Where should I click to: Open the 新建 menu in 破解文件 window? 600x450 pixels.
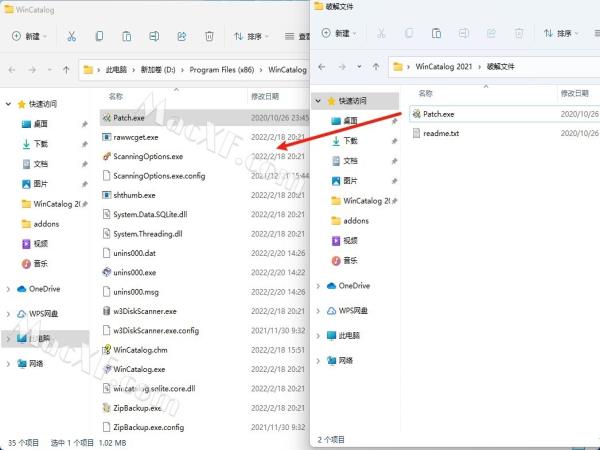click(x=339, y=33)
